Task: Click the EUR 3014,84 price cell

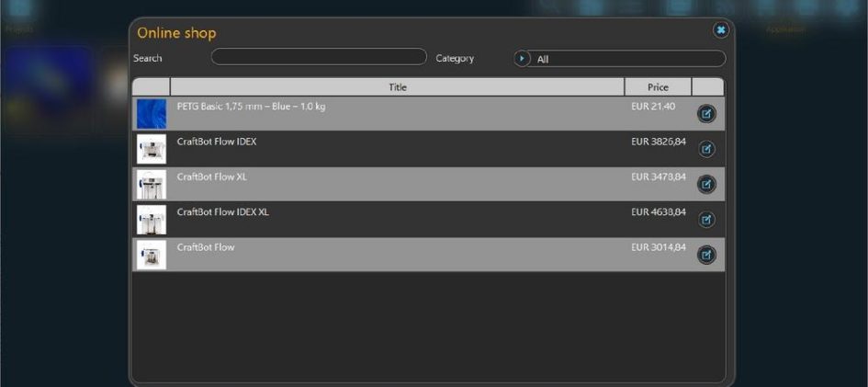Action: 658,247
